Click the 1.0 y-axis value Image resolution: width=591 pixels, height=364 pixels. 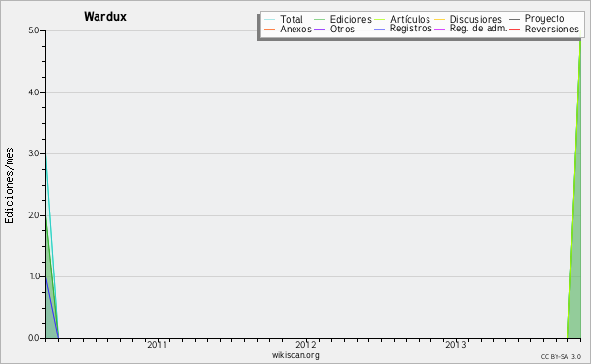point(33,276)
